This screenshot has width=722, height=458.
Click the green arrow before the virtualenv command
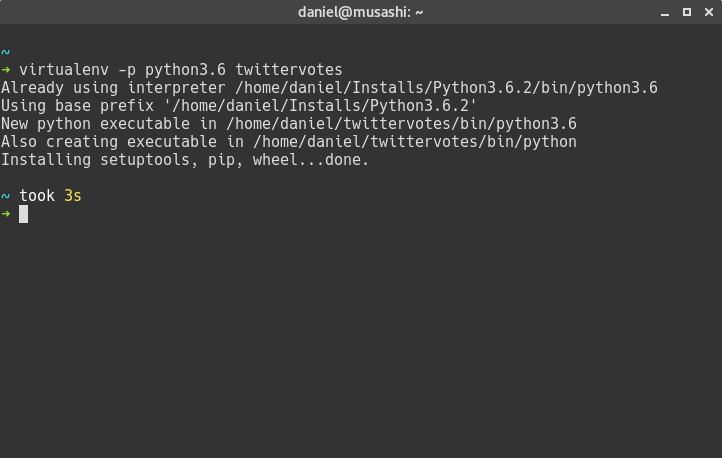(6, 70)
